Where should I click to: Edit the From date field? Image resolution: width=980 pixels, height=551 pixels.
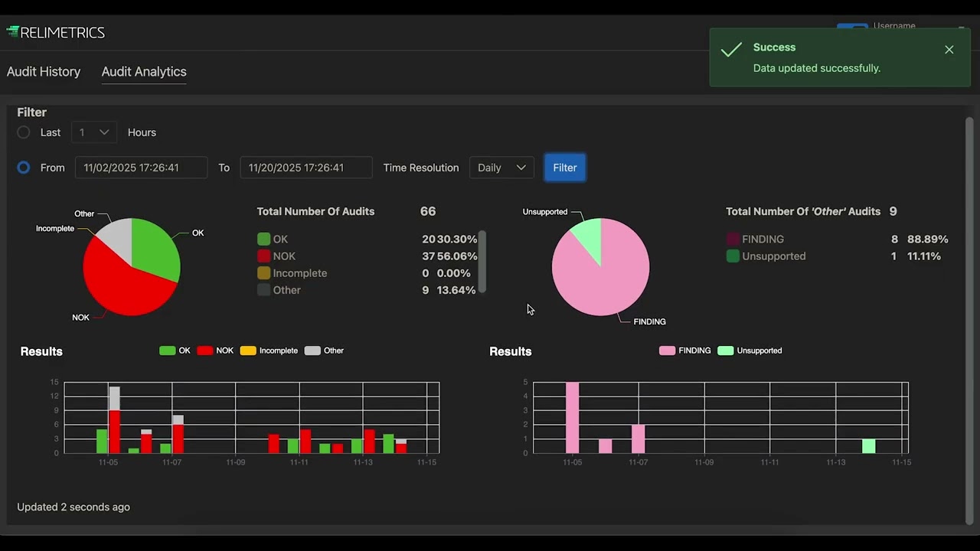pyautogui.click(x=141, y=168)
